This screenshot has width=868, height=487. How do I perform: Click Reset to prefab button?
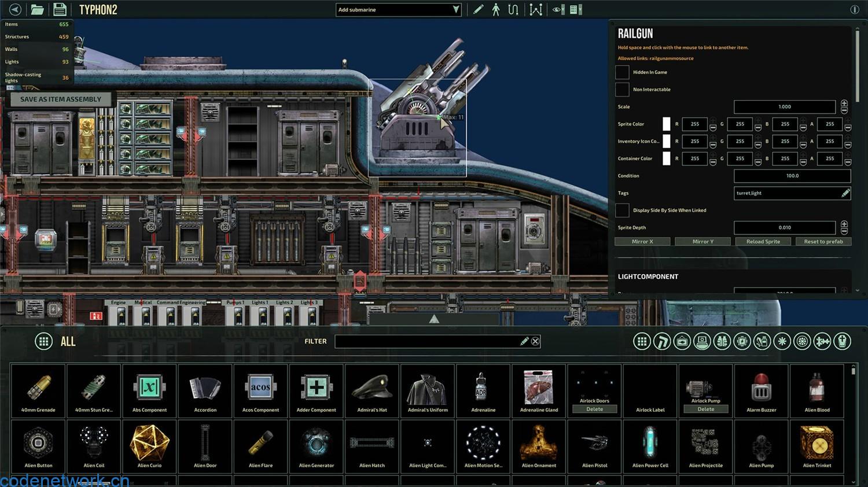coord(823,242)
